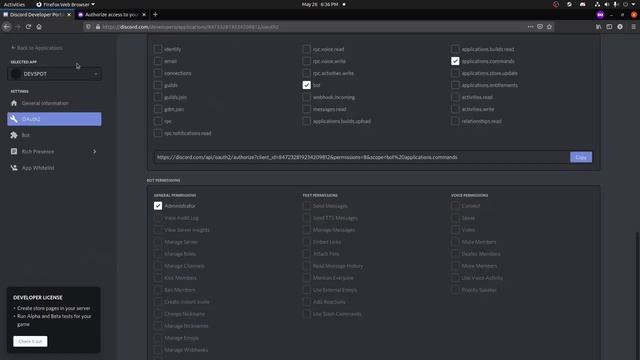This screenshot has width=640, height=360.
Task: Click the microphone icon in top bar
Action: point(616,4)
